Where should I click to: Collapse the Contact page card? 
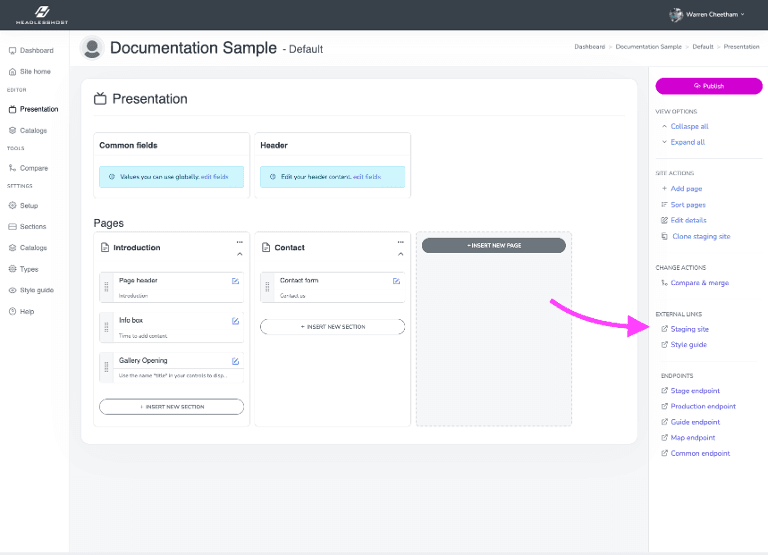coord(400,254)
